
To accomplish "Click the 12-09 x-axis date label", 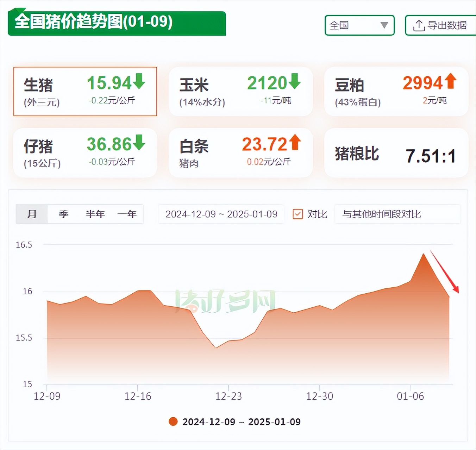I will pyautogui.click(x=47, y=396).
